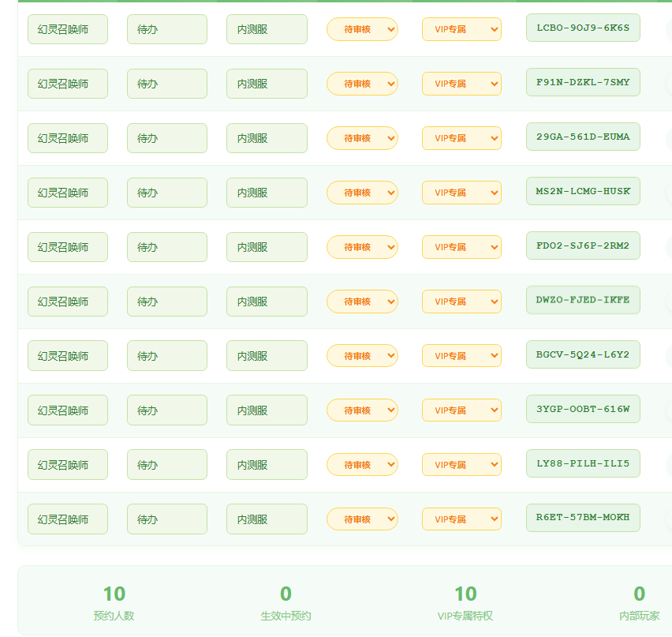Expand the 待审核 dropdown in the FJED row
The image size is (672, 637).
[362, 302]
